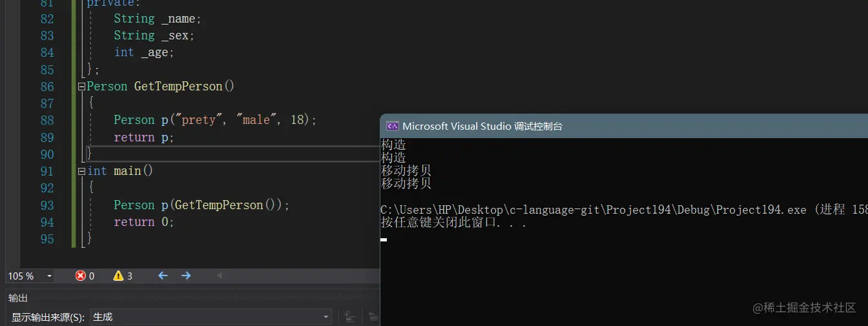Click the warning count number 3
This screenshot has height=326, width=868.
coord(130,276)
